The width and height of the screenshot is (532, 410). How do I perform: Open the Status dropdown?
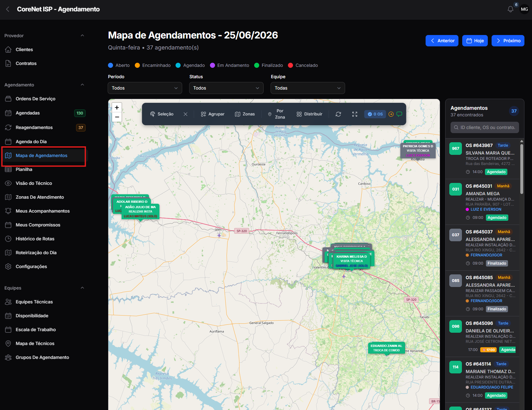pyautogui.click(x=226, y=88)
